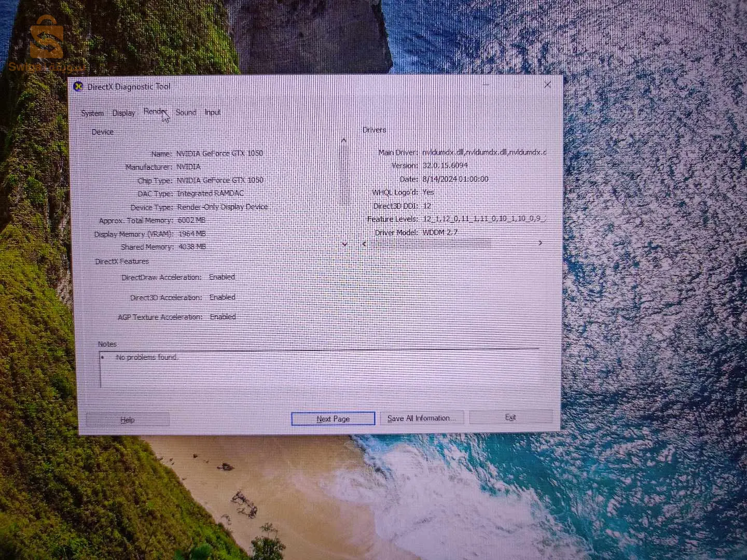Select the Render tab

(155, 111)
